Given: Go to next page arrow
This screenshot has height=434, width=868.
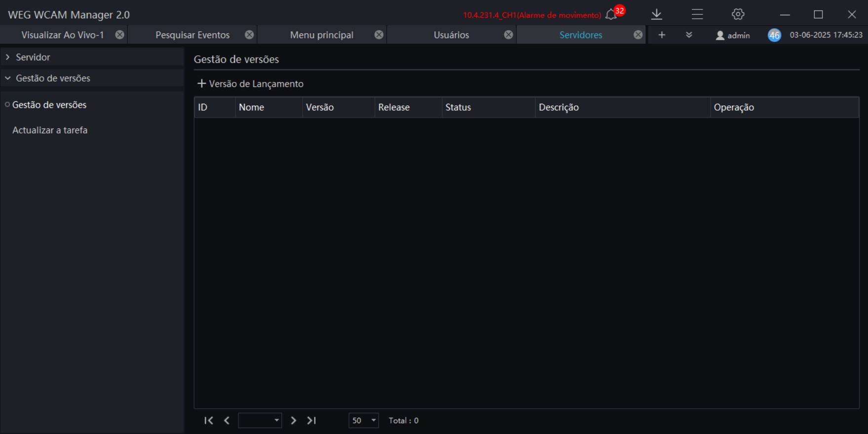Looking at the screenshot, I should (293, 420).
